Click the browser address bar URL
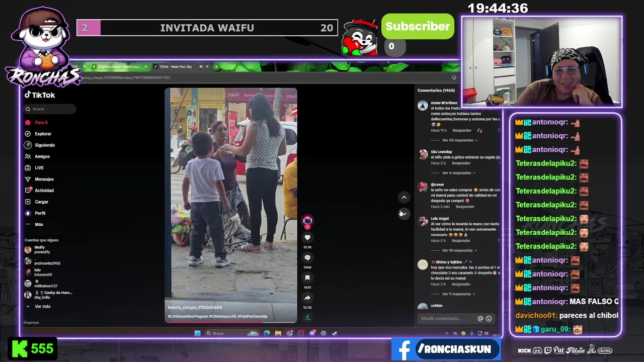 (126, 77)
